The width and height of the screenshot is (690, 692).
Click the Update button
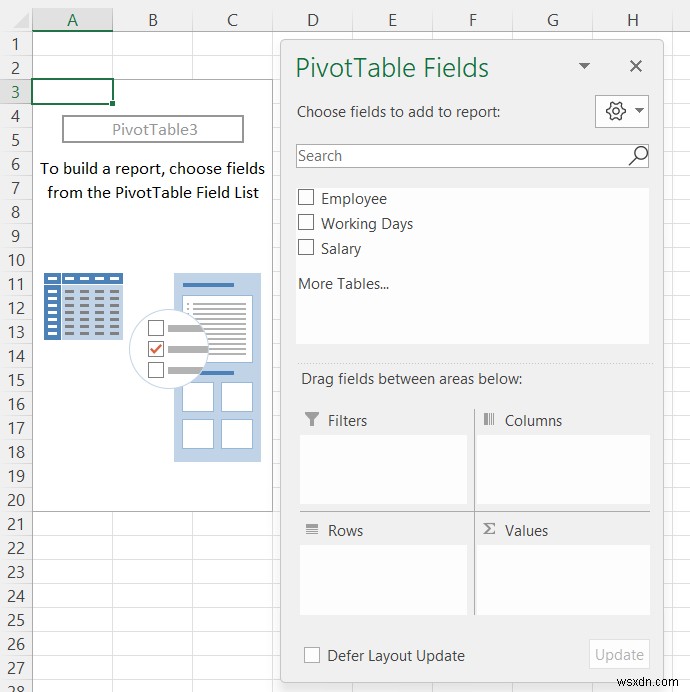pyautogui.click(x=619, y=654)
